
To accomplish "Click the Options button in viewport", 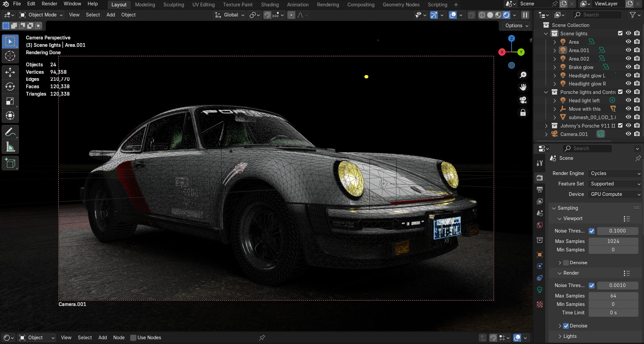I will tap(516, 26).
